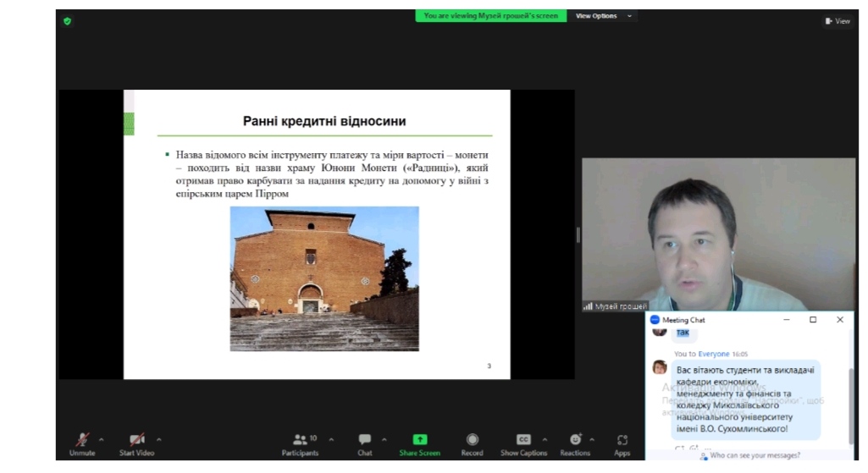Start recording with the Record icon

coord(472,439)
